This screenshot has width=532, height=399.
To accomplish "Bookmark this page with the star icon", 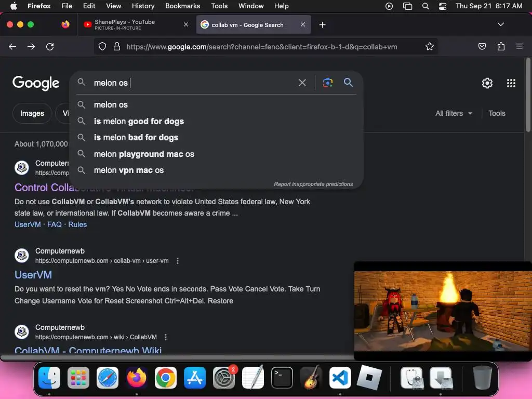I will tap(430, 46).
